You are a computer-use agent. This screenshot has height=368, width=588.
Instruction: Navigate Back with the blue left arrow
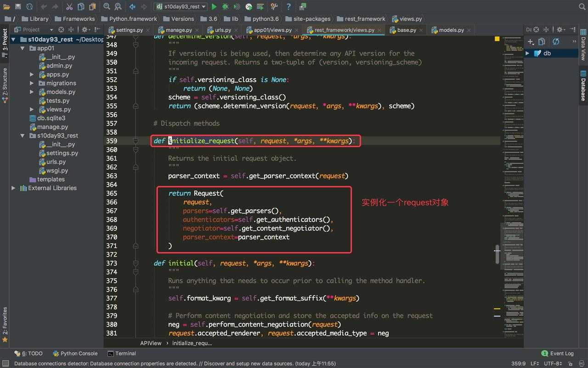tap(132, 6)
